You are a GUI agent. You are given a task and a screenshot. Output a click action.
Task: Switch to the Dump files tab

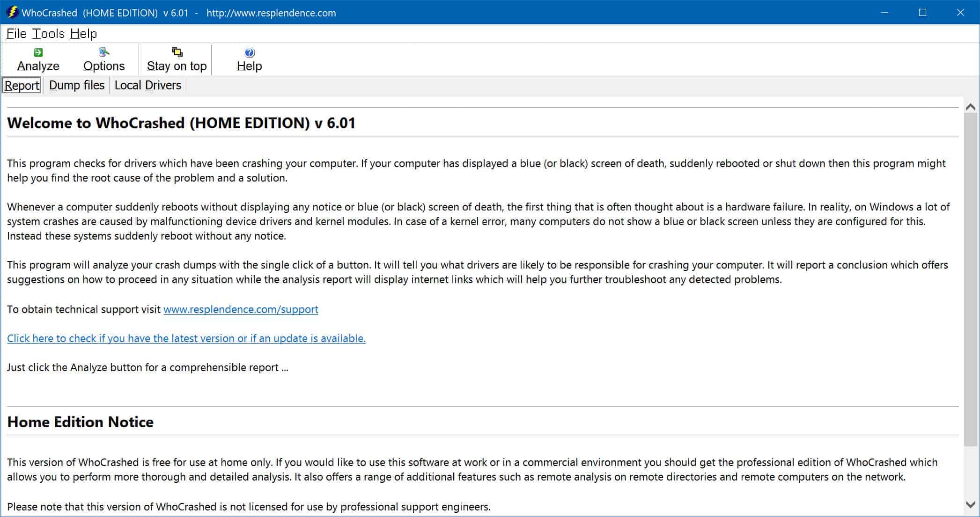77,85
